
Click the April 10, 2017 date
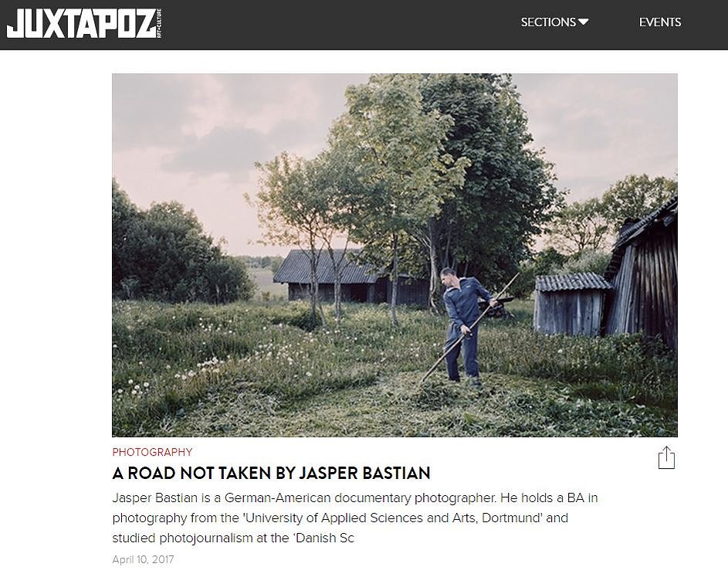point(143,559)
